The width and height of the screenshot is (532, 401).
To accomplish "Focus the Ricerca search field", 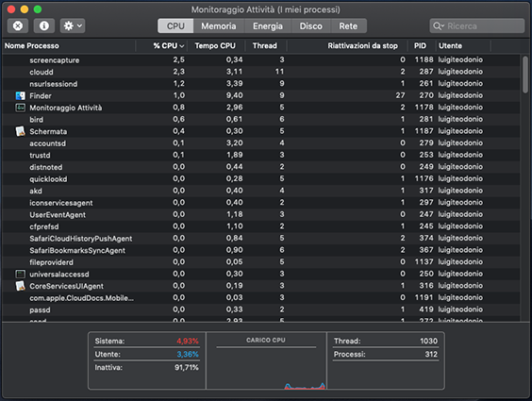I will click(x=477, y=26).
